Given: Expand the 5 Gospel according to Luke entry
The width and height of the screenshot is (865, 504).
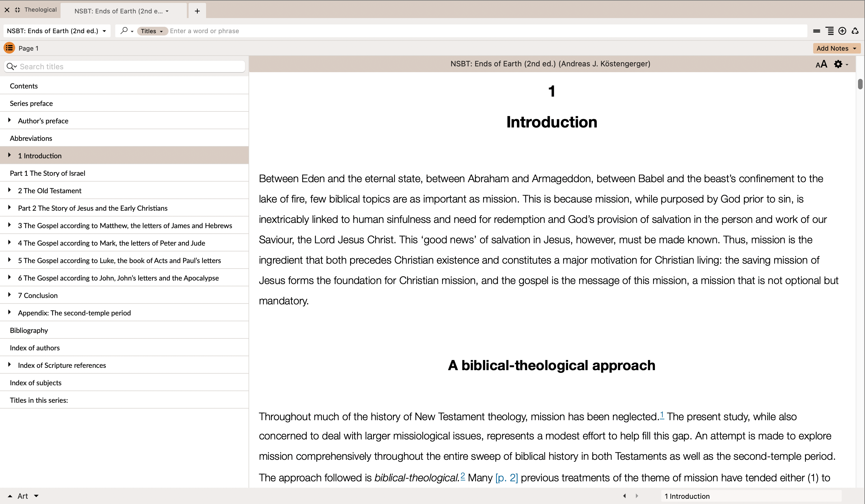Looking at the screenshot, I should pyautogui.click(x=10, y=260).
